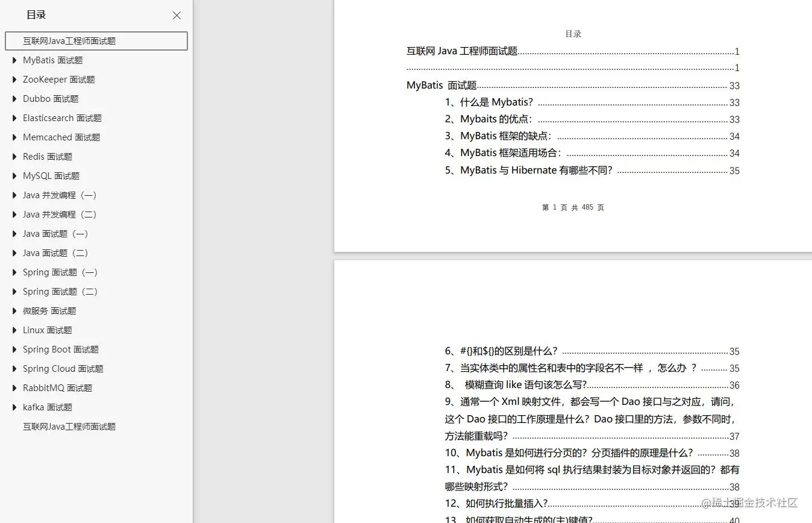Expand the Spring Cloud 面试题 arrow

pyautogui.click(x=14, y=369)
